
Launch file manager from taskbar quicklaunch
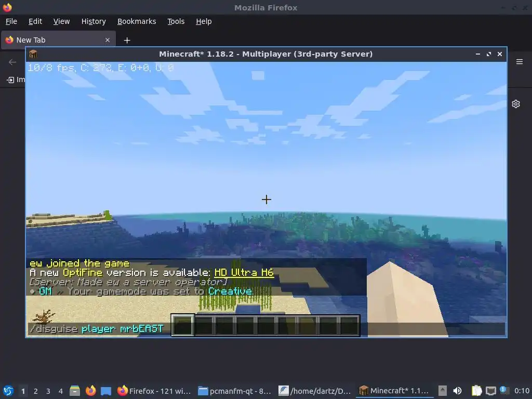75,391
